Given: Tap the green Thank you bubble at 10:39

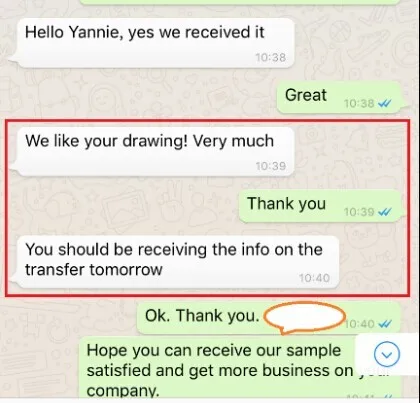Looking at the screenshot, I should click(322, 206).
